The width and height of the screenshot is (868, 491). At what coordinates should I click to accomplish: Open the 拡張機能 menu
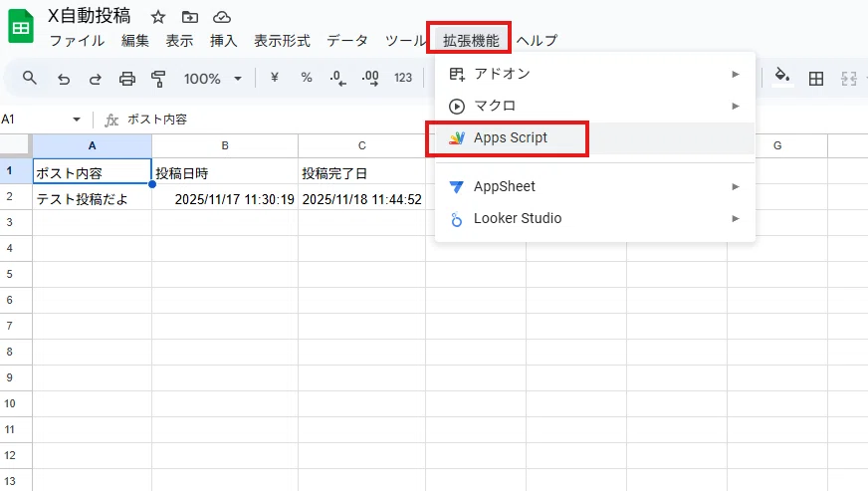pyautogui.click(x=471, y=40)
